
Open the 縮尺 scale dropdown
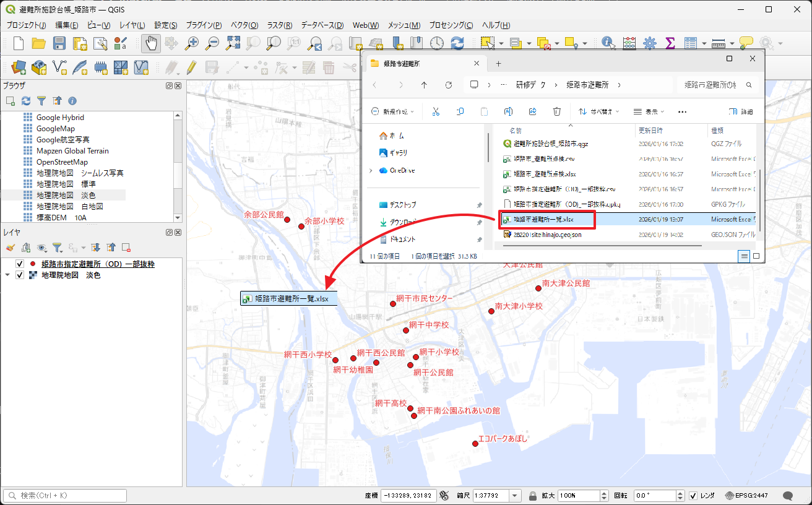click(515, 496)
